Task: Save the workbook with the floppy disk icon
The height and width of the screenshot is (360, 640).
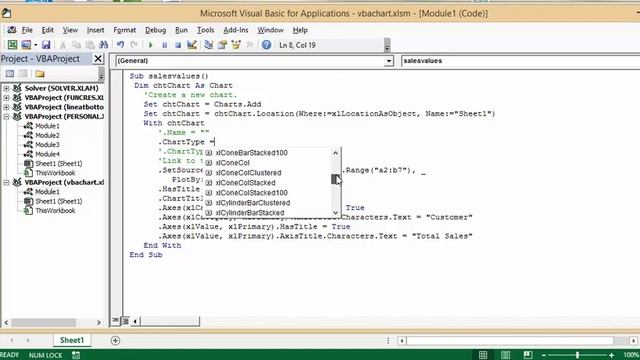Action: pyautogui.click(x=46, y=45)
